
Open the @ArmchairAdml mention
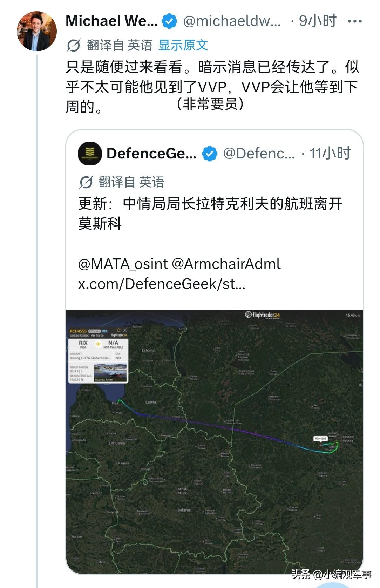tap(226, 264)
